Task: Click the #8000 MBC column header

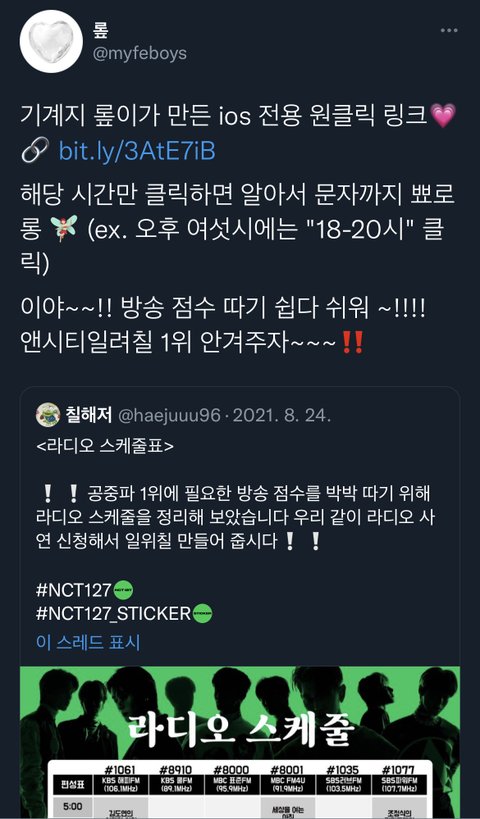Action: click(231, 778)
